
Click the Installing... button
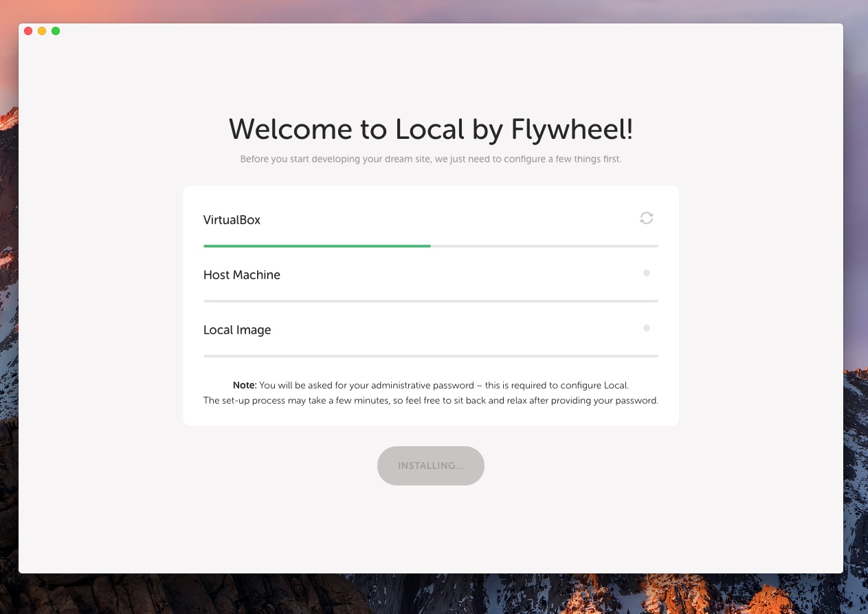[x=431, y=465]
